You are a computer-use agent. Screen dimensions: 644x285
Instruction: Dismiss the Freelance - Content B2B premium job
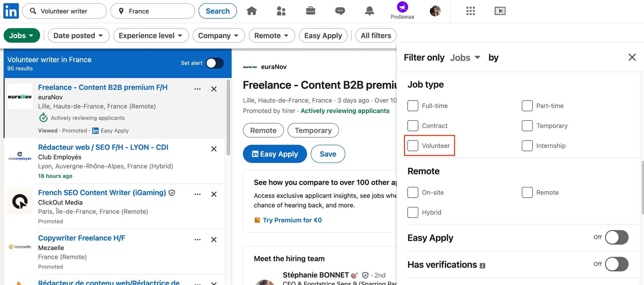tap(214, 89)
